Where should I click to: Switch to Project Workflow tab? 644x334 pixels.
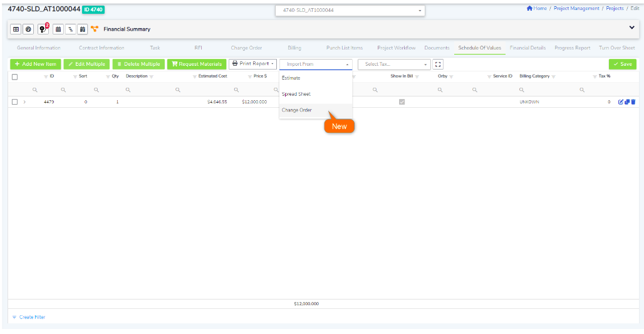click(397, 48)
